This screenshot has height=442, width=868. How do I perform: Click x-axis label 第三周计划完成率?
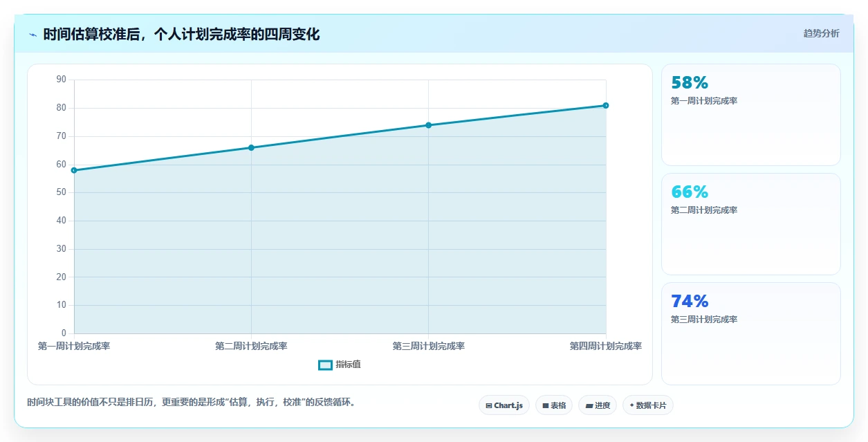pyautogui.click(x=428, y=346)
